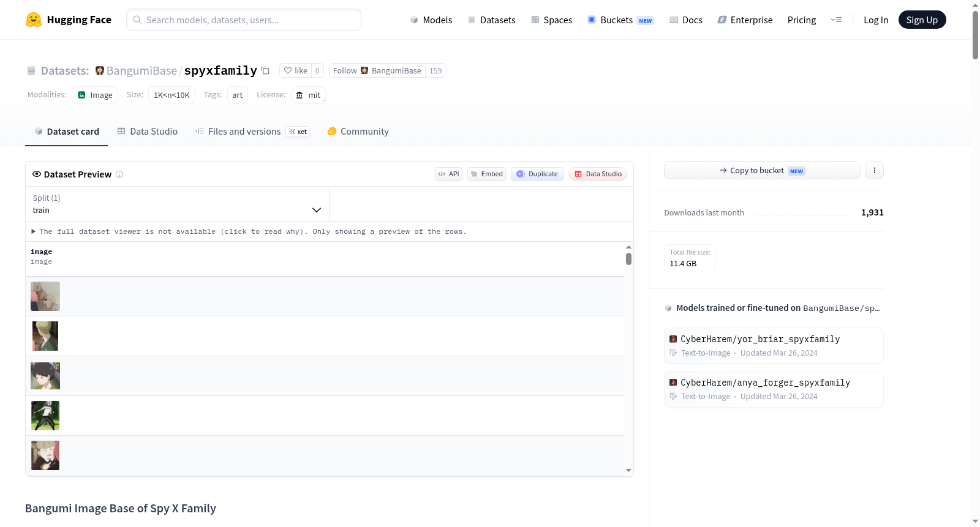Open the Data Studio tab

point(148,131)
